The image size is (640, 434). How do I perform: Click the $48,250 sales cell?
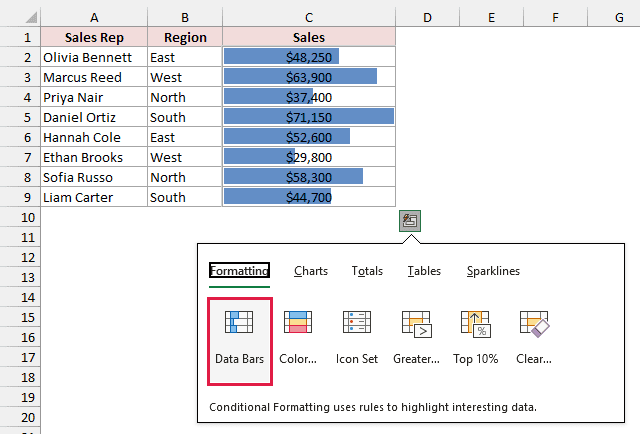point(309,57)
